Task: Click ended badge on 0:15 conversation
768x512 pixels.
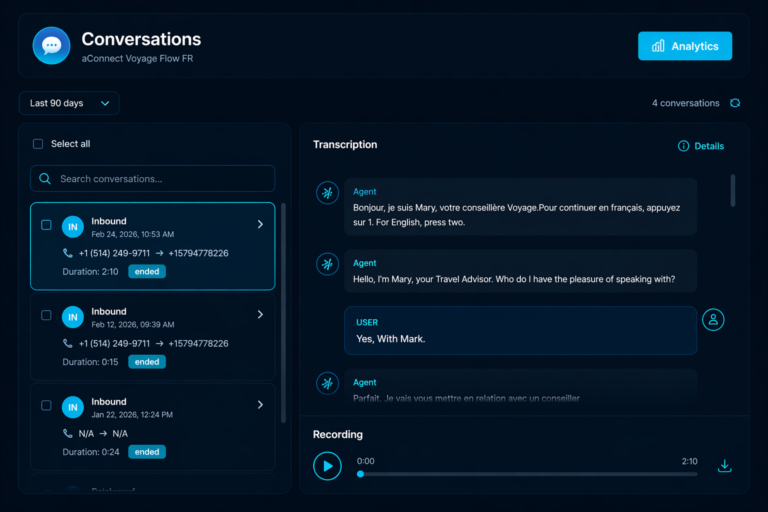Action: 147,362
